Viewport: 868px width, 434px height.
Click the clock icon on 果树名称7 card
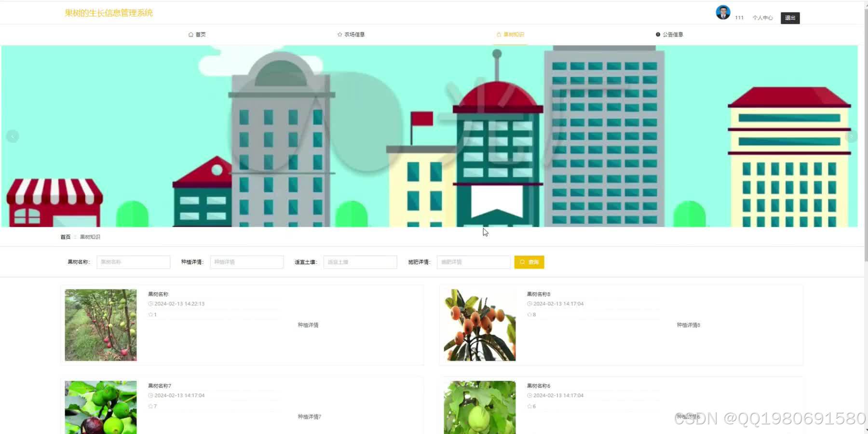point(151,395)
